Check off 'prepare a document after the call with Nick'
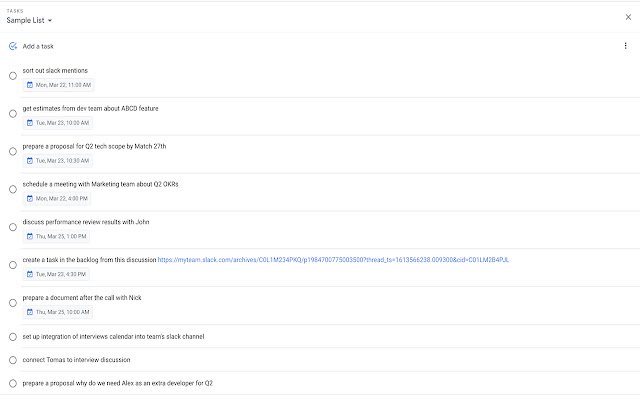The image size is (640, 400). tap(13, 303)
